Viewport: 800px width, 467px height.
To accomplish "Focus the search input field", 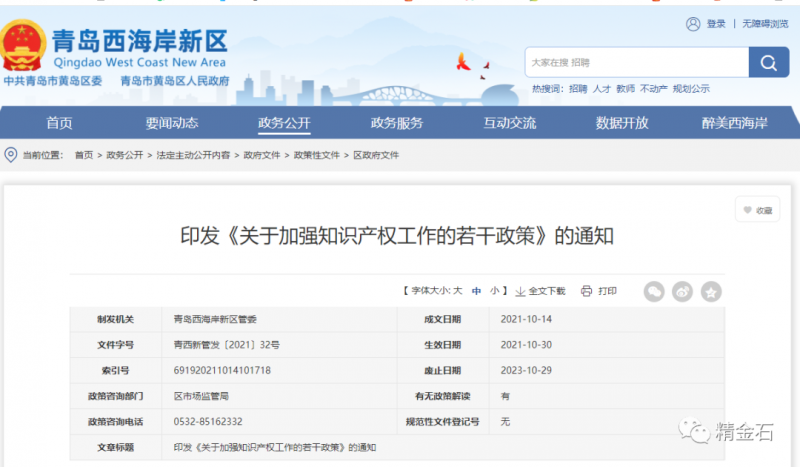I will 637,62.
